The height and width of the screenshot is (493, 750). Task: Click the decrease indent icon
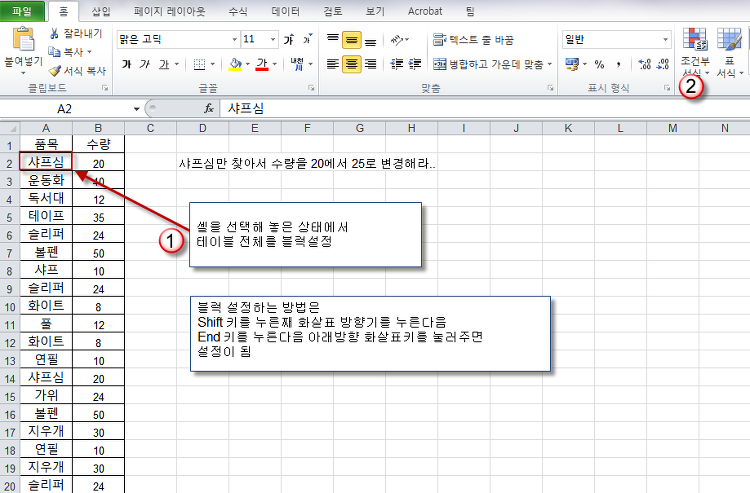(397, 64)
